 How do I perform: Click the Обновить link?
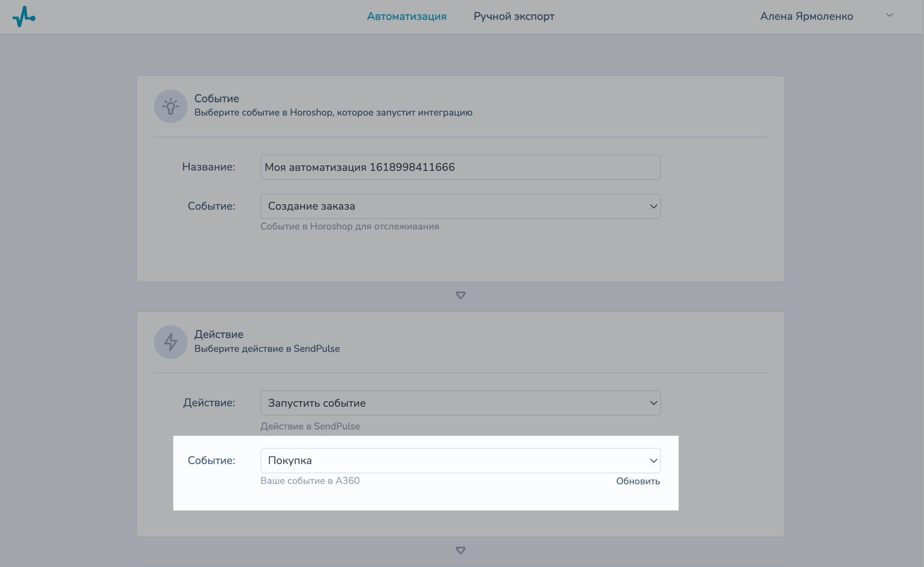point(638,481)
